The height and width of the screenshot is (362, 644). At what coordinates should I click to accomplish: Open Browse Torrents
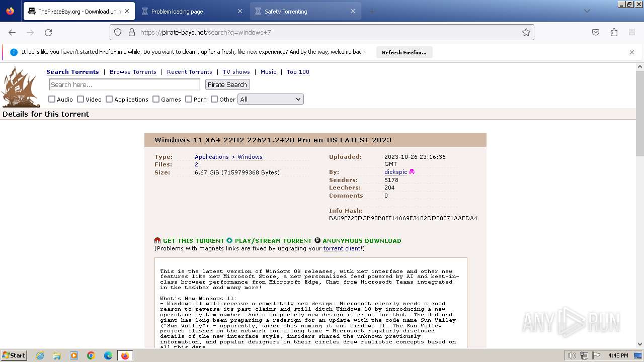[133, 72]
